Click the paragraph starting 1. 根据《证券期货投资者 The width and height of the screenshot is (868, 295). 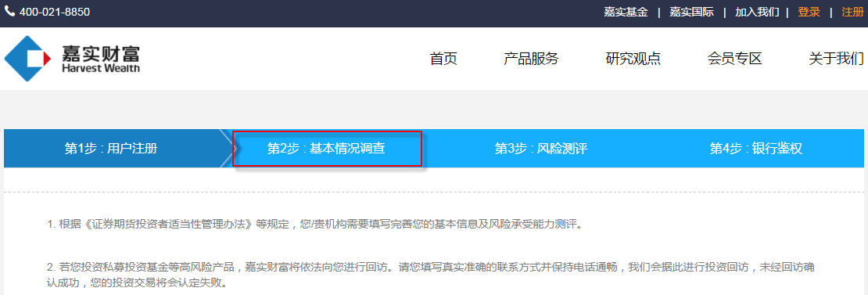coord(315,225)
